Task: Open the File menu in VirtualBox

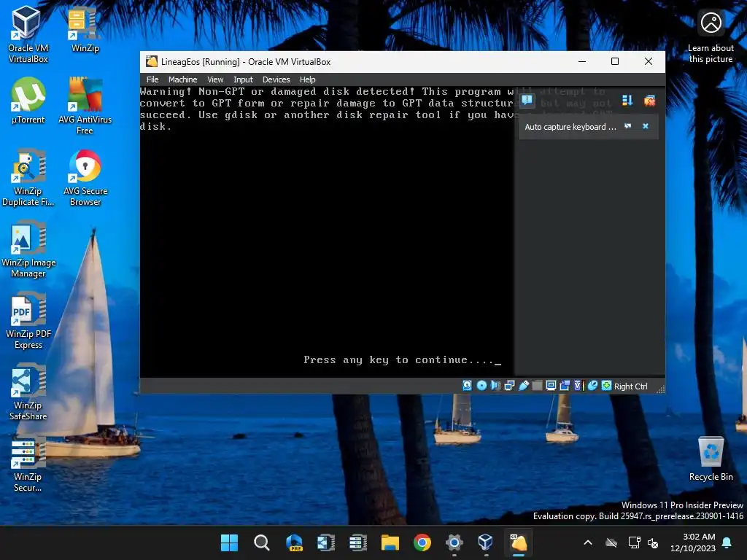Action: pos(152,79)
